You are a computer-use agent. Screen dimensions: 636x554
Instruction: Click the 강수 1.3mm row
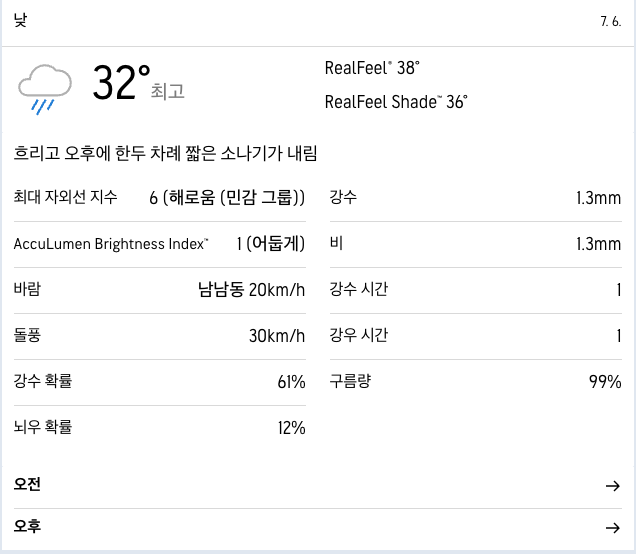[476, 198]
